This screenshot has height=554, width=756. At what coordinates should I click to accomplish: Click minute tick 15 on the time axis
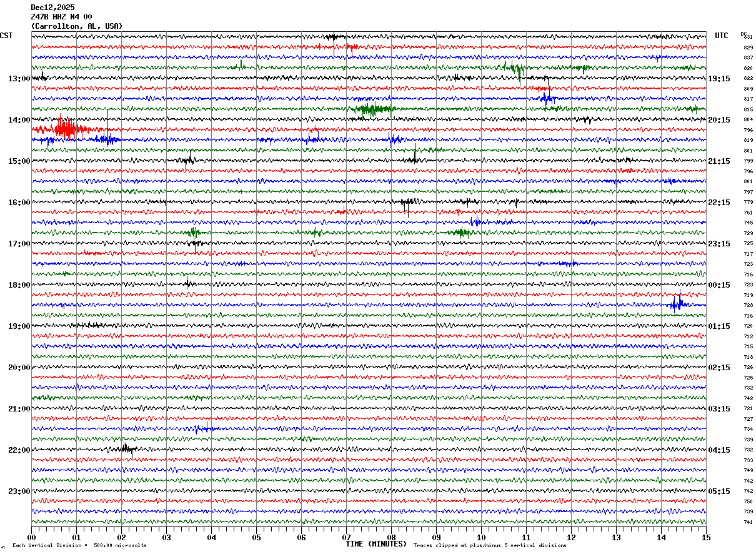(x=706, y=537)
